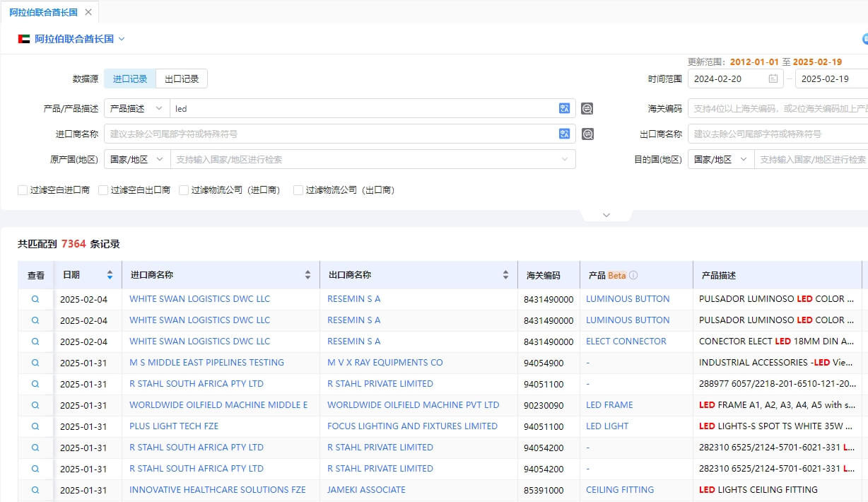Open exporter FOCUS LIGHTING AND FIXTURES LIMITED

(x=412, y=426)
